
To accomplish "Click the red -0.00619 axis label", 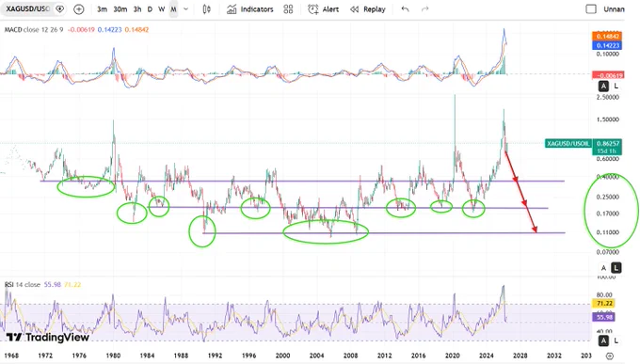I will click(x=608, y=75).
